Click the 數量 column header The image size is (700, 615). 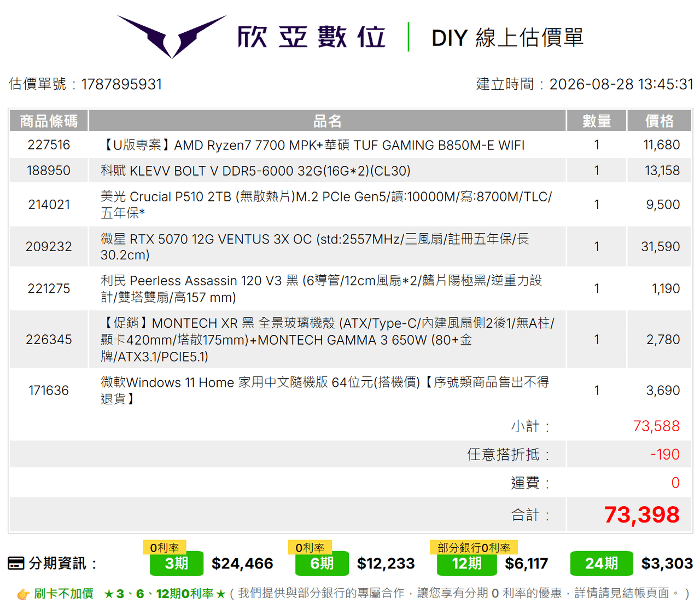(x=597, y=121)
